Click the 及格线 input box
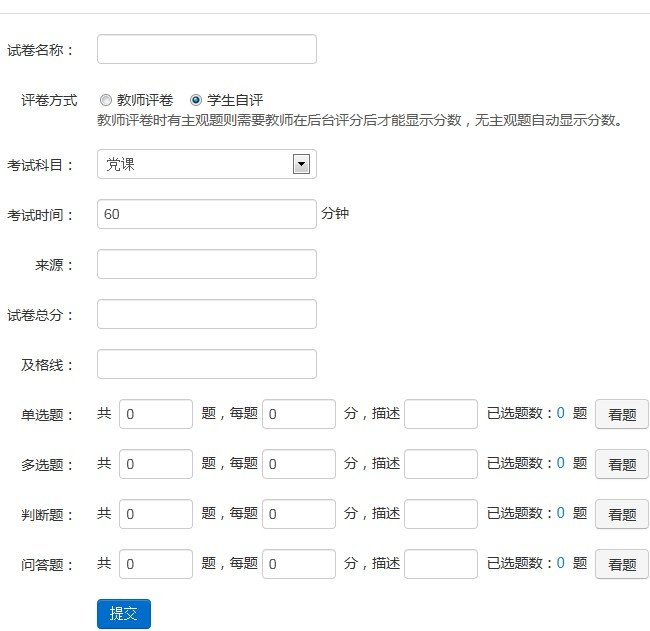The image size is (650, 631). pyautogui.click(x=207, y=364)
